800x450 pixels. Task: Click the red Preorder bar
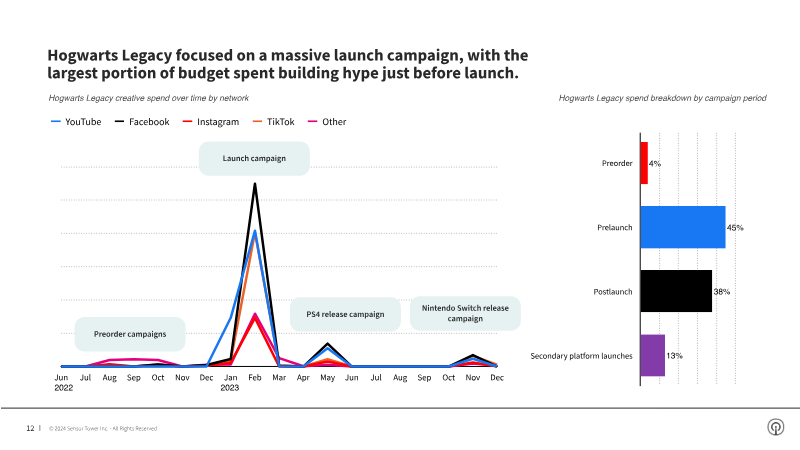[644, 163]
